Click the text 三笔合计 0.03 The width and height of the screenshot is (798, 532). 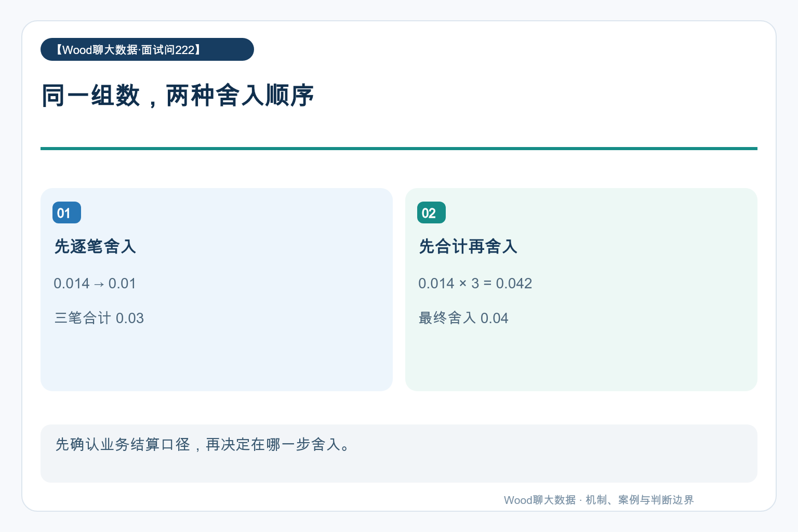click(99, 318)
